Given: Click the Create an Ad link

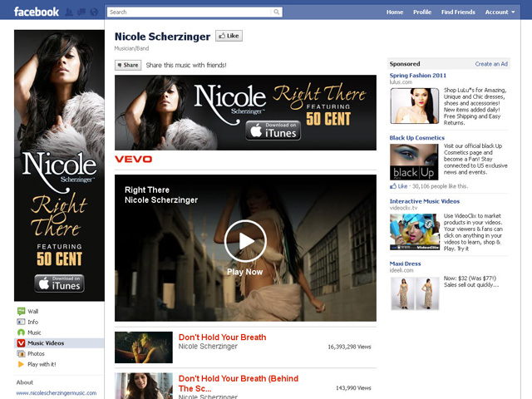Looking at the screenshot, I should point(491,64).
